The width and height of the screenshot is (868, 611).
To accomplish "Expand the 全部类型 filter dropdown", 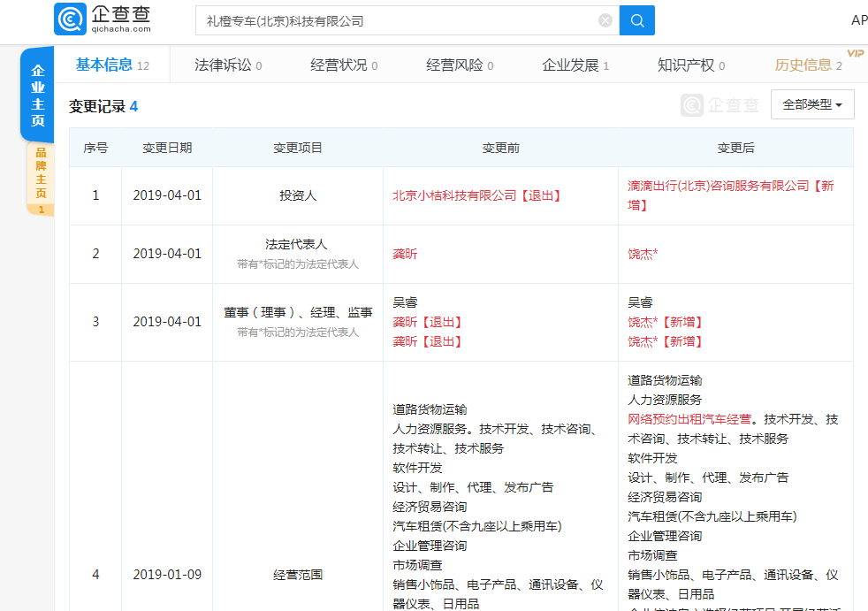I will [812, 104].
